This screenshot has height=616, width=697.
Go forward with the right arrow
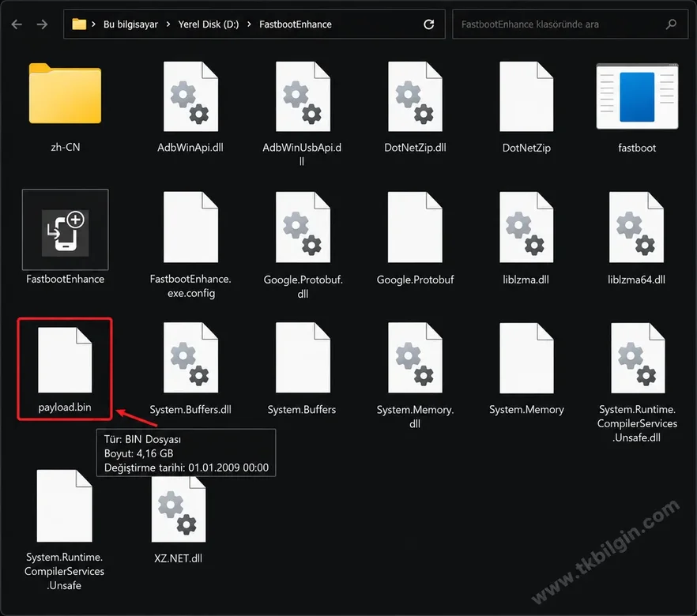42,24
